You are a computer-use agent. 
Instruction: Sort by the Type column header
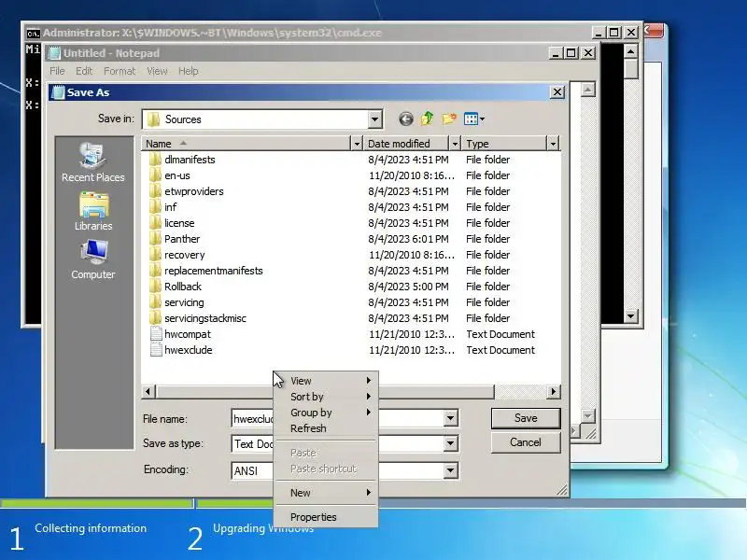pos(504,144)
